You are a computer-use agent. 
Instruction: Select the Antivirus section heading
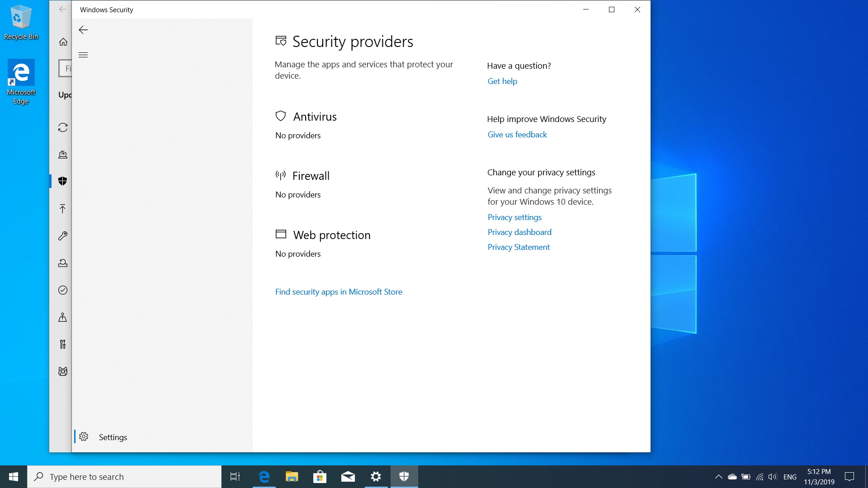coord(315,117)
